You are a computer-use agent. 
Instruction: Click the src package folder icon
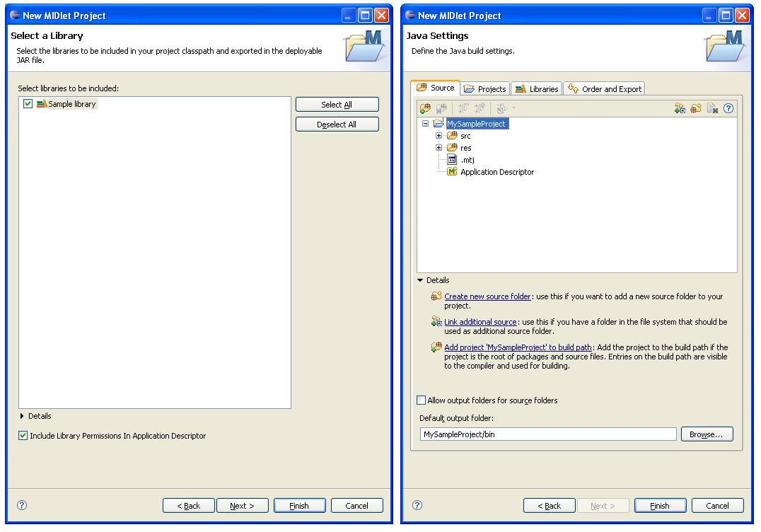453,135
